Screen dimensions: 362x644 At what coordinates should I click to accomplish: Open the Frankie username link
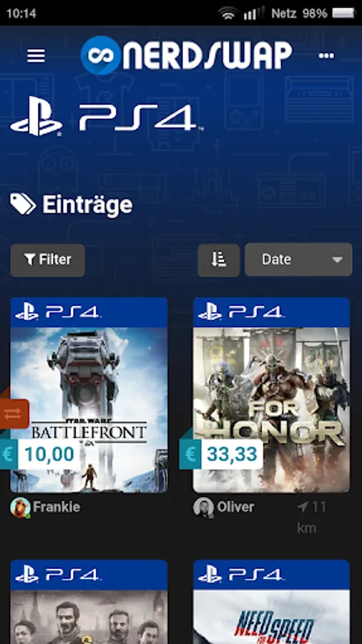57,507
